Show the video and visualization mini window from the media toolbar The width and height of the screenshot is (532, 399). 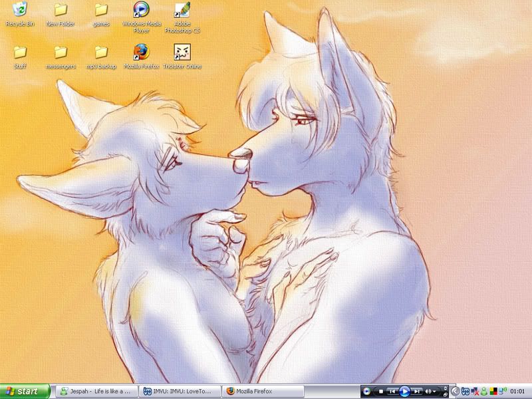point(446,389)
